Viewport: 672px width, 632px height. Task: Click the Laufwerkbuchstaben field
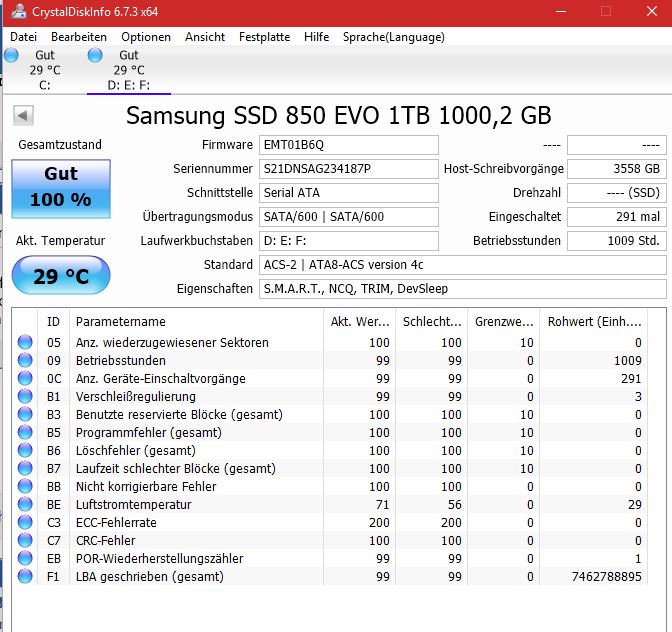[349, 241]
